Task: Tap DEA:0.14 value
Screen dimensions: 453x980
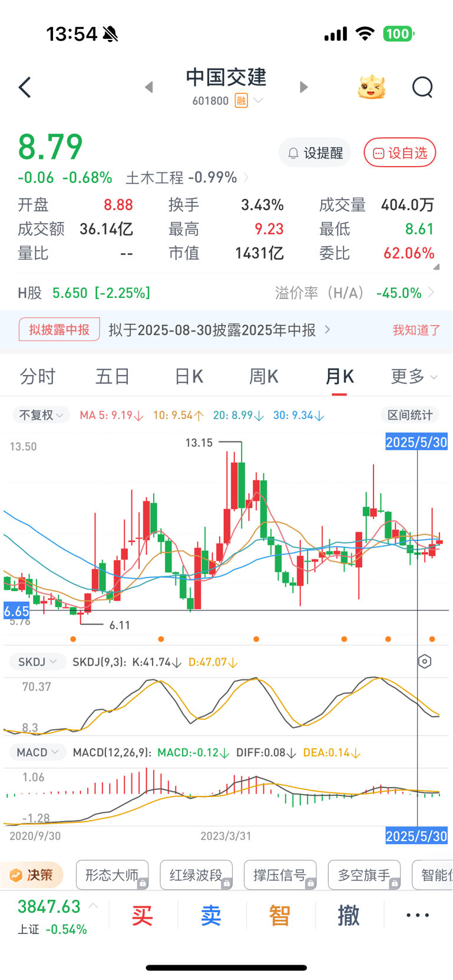Action: [x=332, y=753]
